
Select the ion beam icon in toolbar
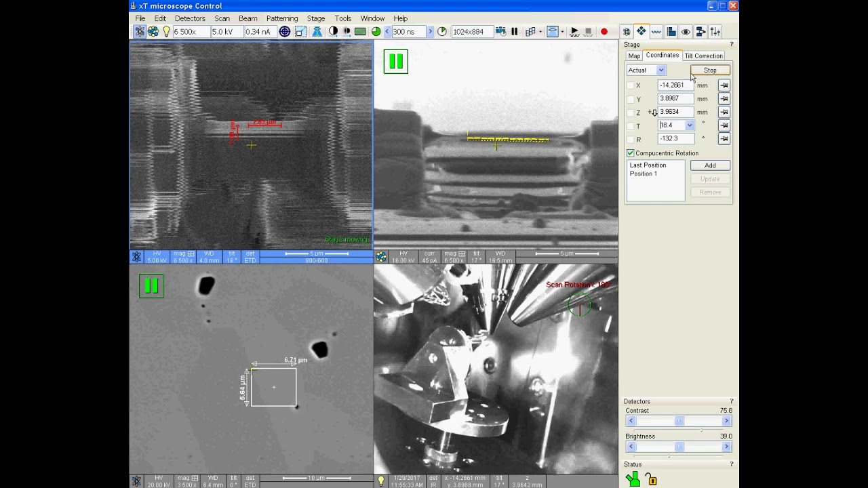tap(153, 31)
